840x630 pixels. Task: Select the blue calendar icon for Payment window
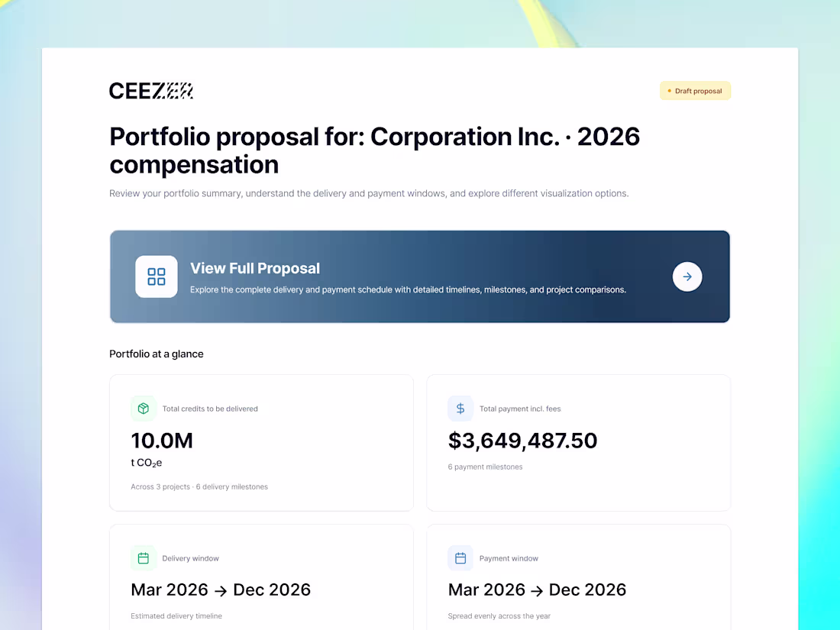pos(460,558)
